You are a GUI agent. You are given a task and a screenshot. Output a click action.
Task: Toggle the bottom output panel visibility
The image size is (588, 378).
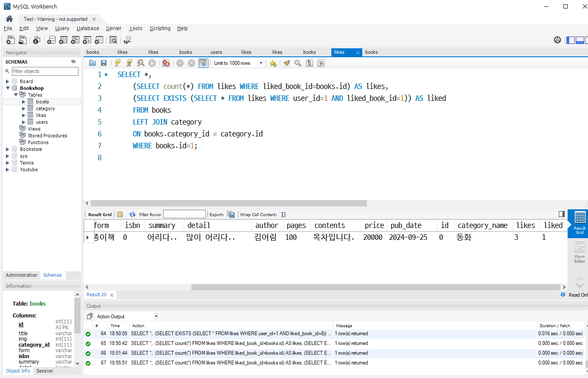(x=580, y=40)
